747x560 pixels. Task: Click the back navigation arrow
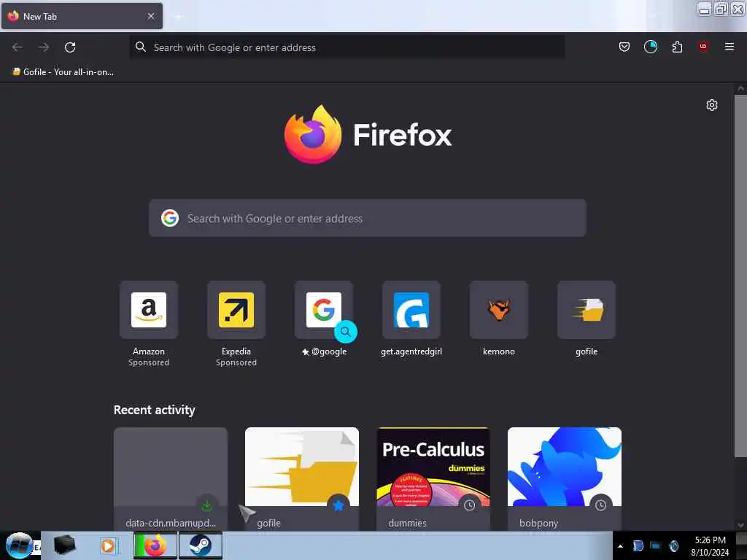pyautogui.click(x=18, y=47)
